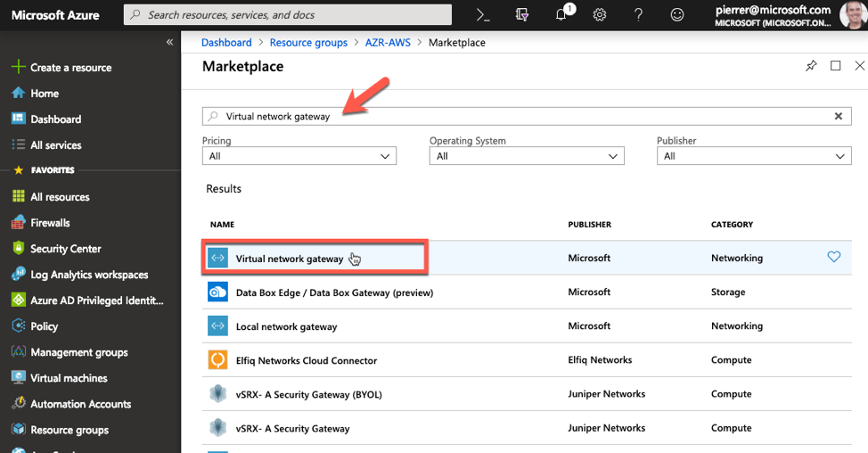Follow the AZR-AWS breadcrumb link

388,43
